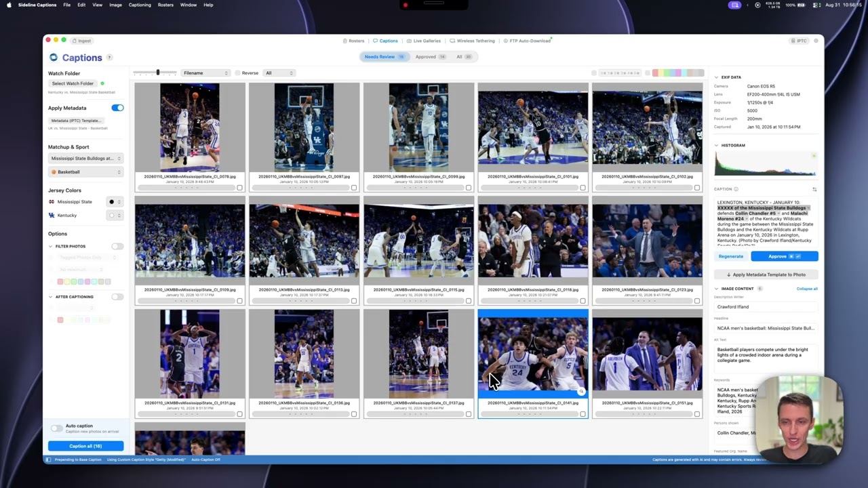Switch to the Live Galleries tab
868x488 pixels.
click(423, 41)
